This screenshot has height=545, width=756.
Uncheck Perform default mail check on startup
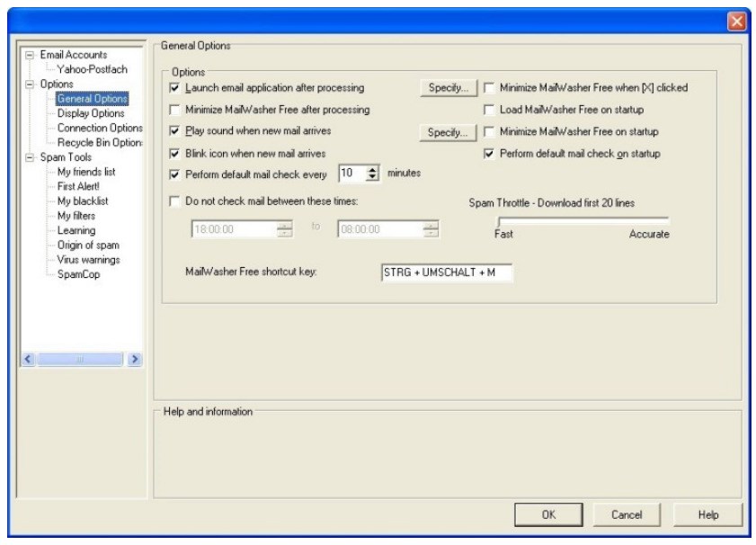(489, 154)
